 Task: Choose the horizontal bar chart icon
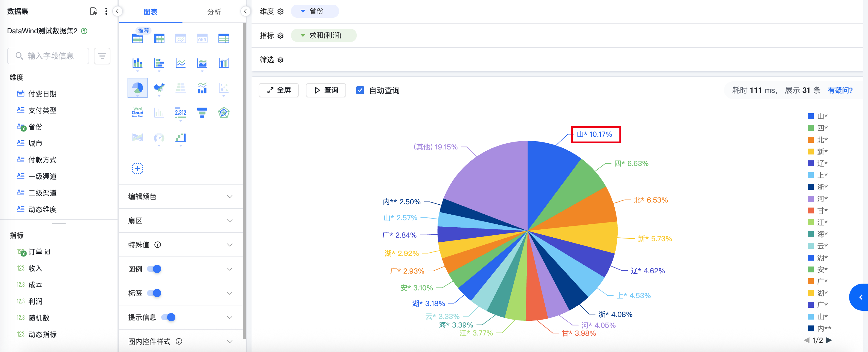(159, 63)
